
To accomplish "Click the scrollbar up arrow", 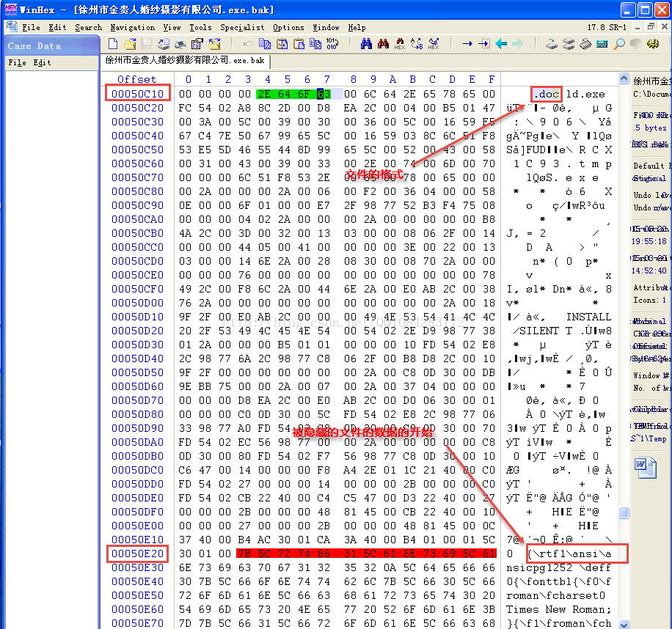I will [x=624, y=78].
